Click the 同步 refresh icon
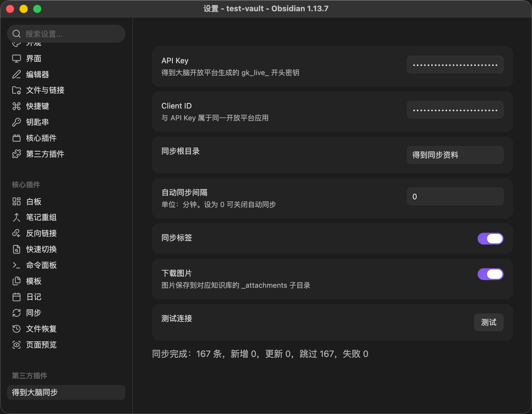 pos(17,313)
